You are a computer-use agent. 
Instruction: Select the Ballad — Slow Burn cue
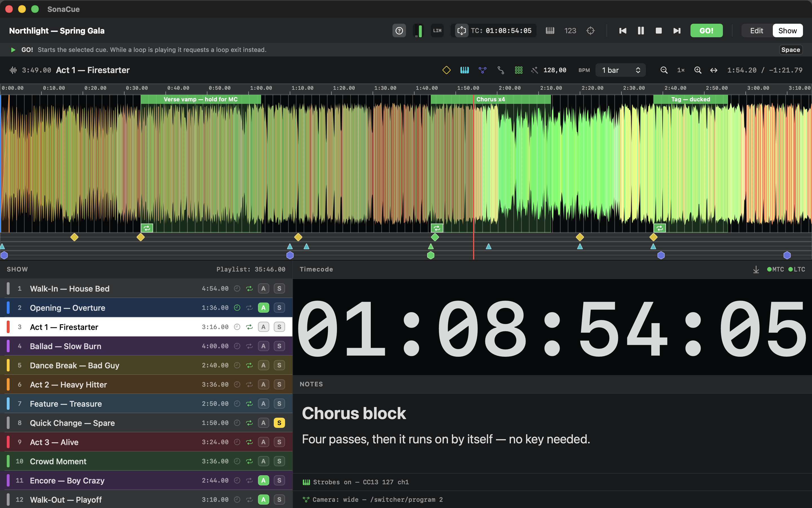pyautogui.click(x=146, y=346)
